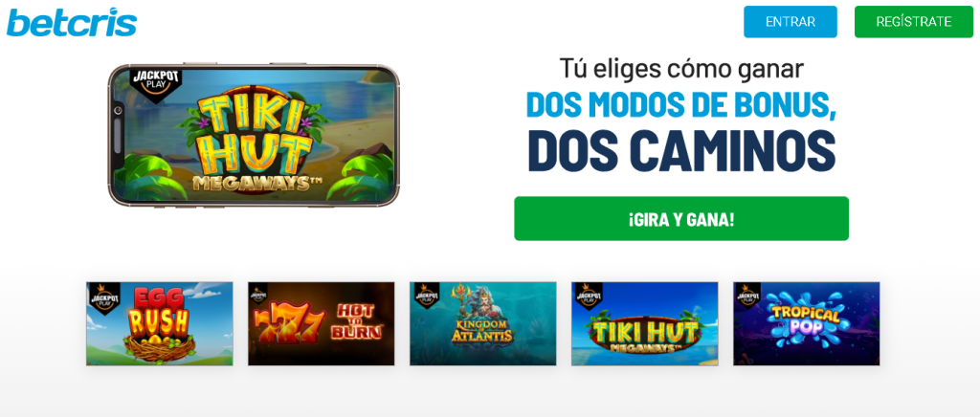
Task: Open the Tiki Hut Megaways thumbnail
Action: click(x=645, y=323)
